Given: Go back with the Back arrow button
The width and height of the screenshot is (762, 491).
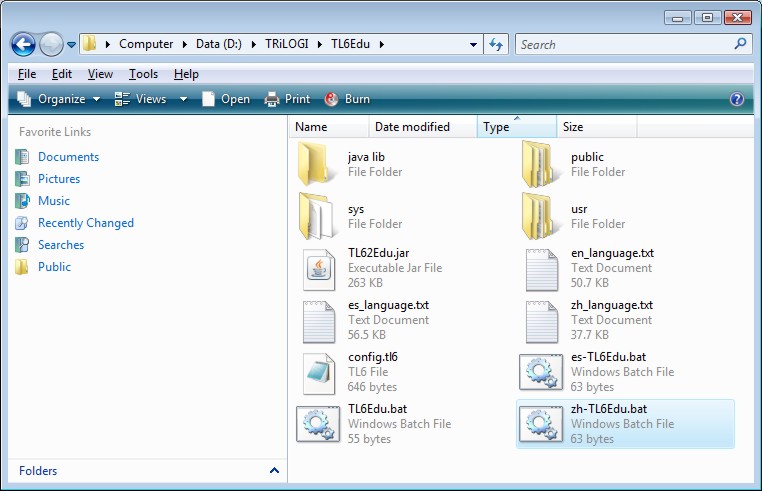Looking at the screenshot, I should pyautogui.click(x=23, y=45).
